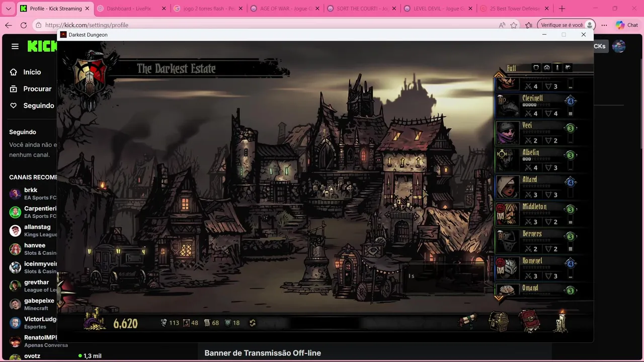Click Clerinell's blue level 4 badge
Viewport: 644px width, 362px height.
570,101
